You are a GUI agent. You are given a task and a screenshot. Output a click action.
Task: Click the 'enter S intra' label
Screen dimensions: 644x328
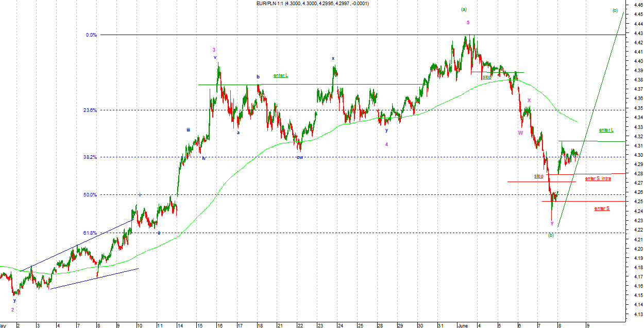point(598,178)
